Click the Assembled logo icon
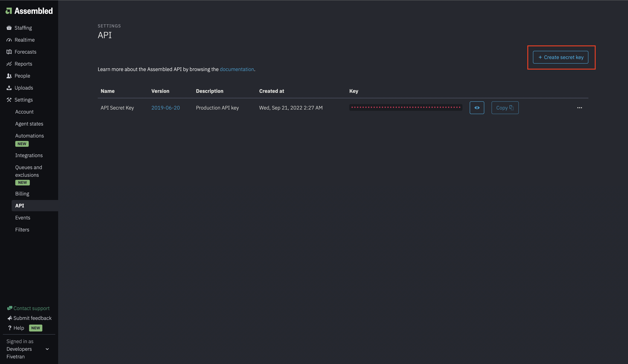 (x=9, y=10)
